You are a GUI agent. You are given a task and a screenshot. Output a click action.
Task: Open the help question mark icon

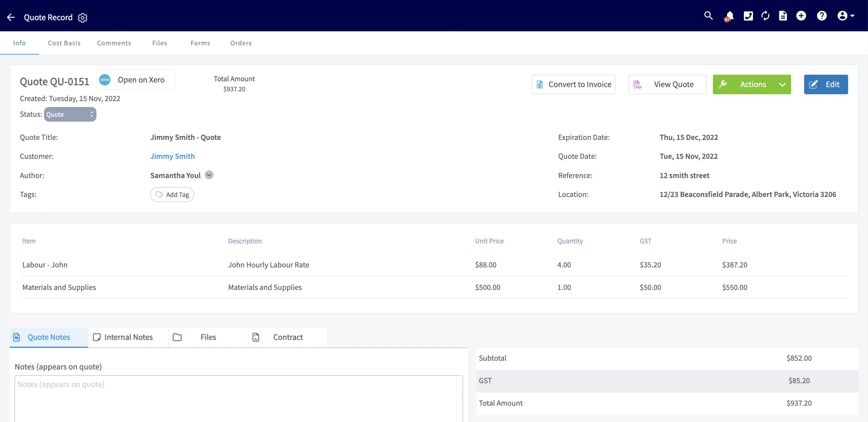(821, 16)
